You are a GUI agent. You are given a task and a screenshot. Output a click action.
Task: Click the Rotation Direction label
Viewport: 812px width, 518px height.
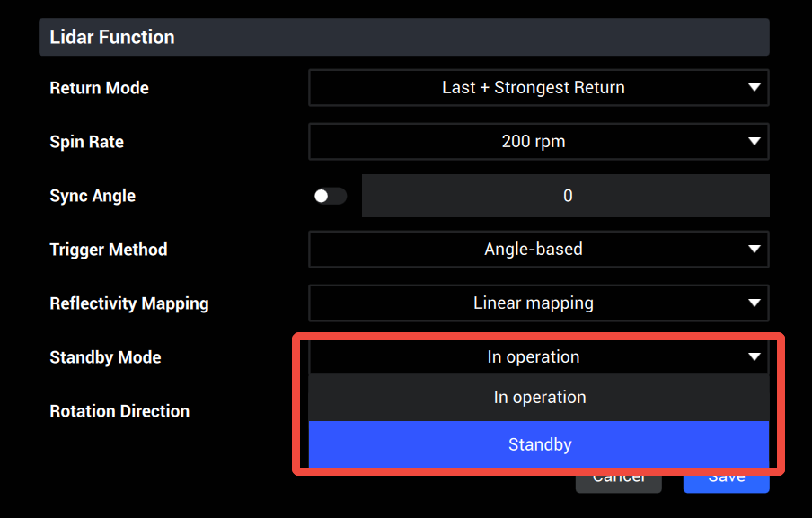pyautogui.click(x=119, y=411)
